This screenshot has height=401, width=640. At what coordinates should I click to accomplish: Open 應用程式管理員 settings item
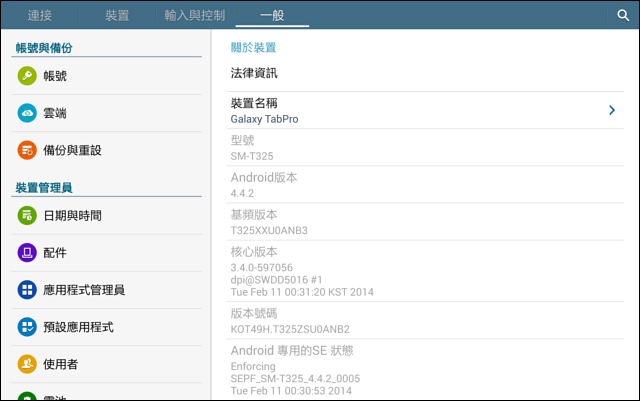pos(107,290)
